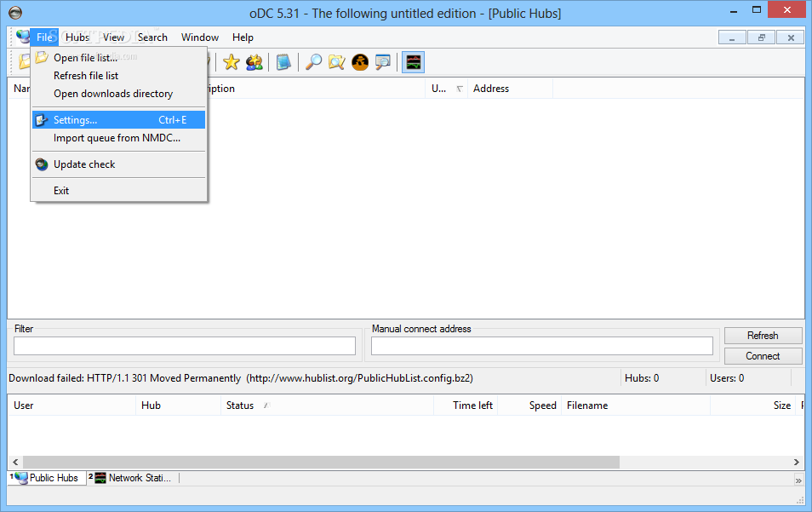Viewport: 812px width, 512px height.
Task: Open the ADL Search folder icon
Action: tap(336, 62)
